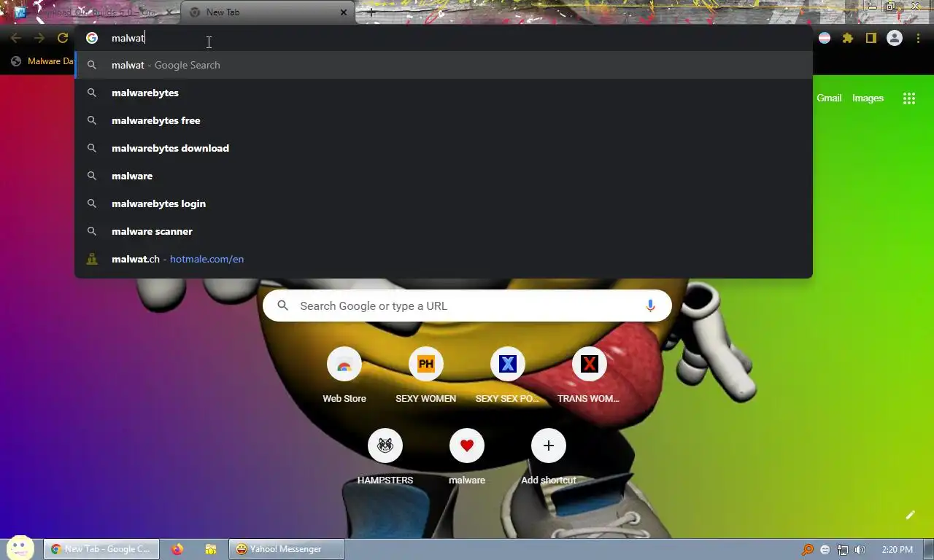Click the 2:20 PM clock
The image size is (934, 560).
tap(897, 550)
